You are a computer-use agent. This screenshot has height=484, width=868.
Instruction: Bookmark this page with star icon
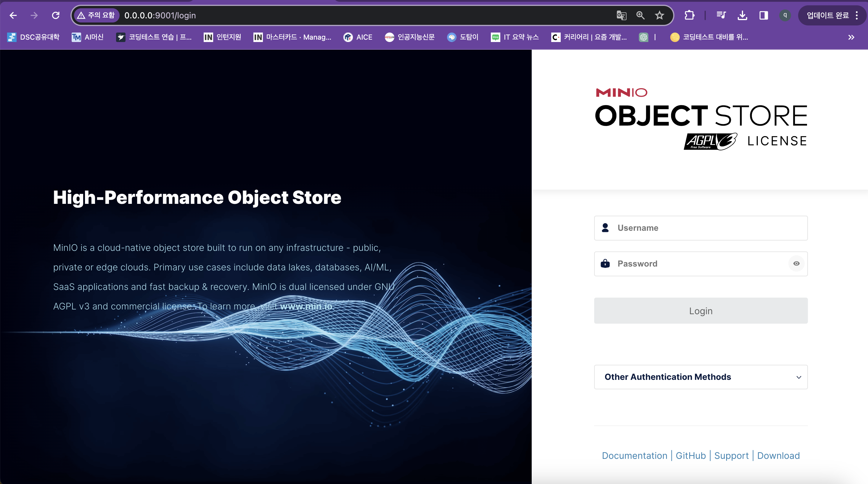coord(659,15)
